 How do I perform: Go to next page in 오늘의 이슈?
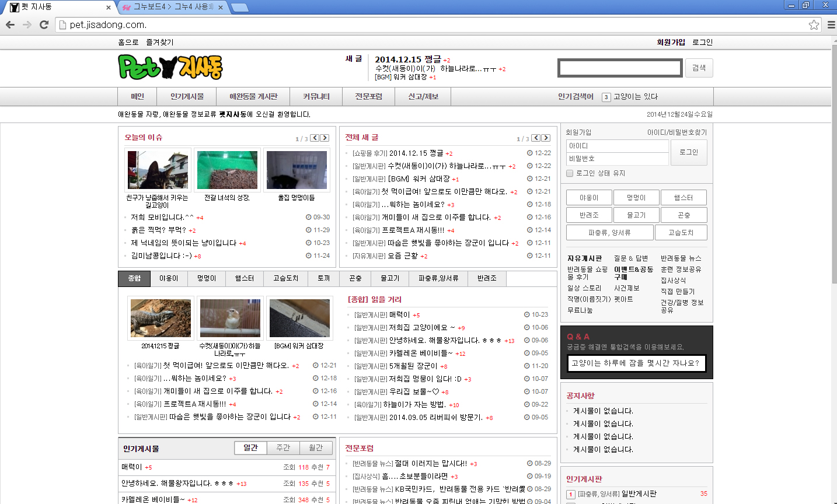tap(325, 138)
